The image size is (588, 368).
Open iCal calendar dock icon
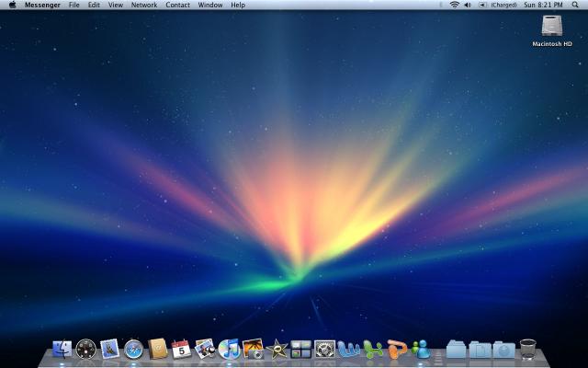[x=182, y=349]
